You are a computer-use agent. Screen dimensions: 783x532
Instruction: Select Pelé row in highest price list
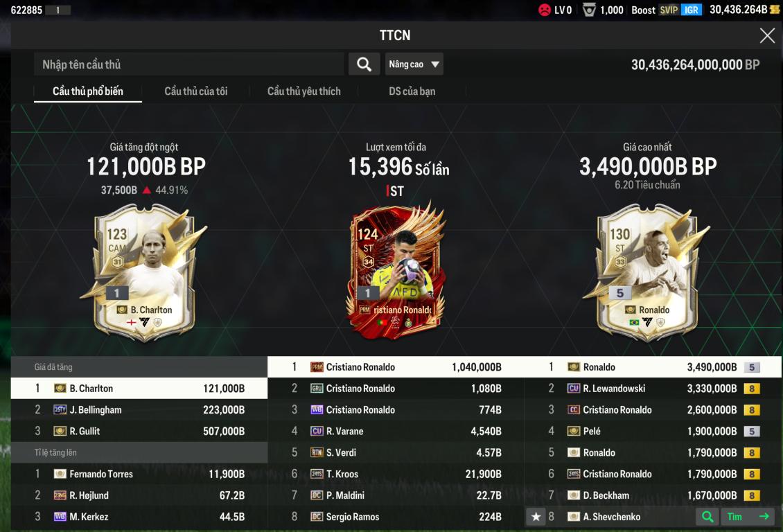pyautogui.click(x=653, y=431)
